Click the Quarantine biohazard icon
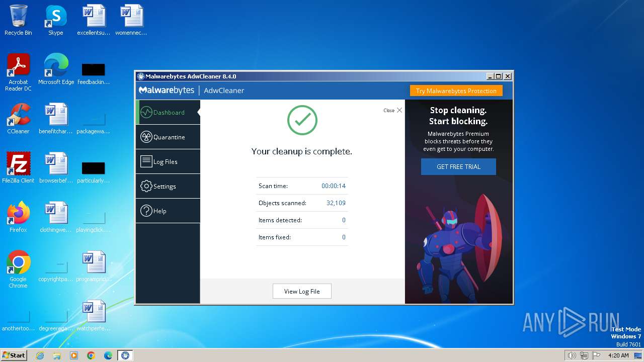Image resolution: width=644 pixels, height=362 pixels. [x=146, y=137]
